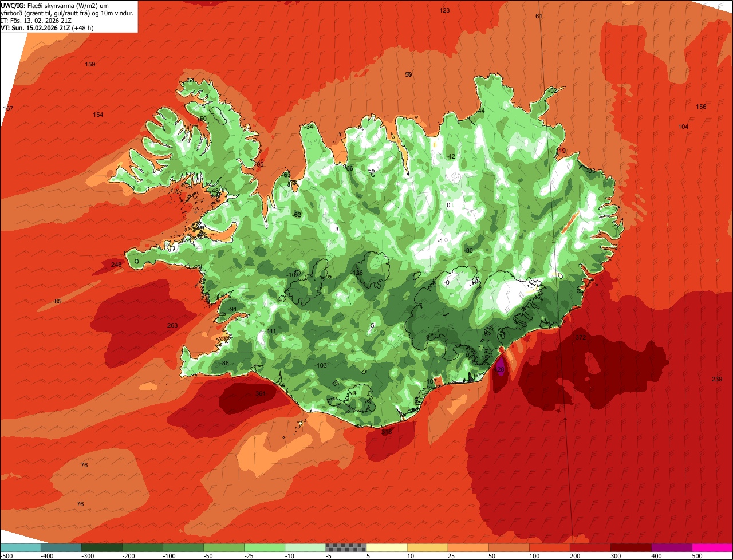Click the yellow-orange legend swatch for 10 to 25
Viewport: 733px width, 560px height.
427,547
